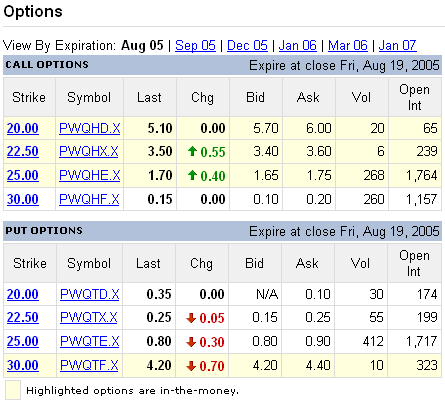Click Chg column header in calls table
The width and height of the screenshot is (445, 403).
pyautogui.click(x=202, y=97)
